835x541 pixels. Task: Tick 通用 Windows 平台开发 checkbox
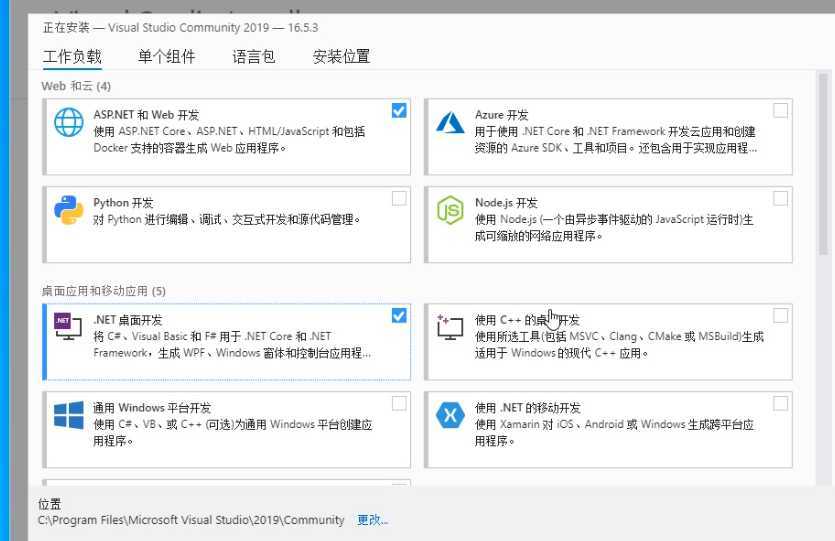coord(399,403)
